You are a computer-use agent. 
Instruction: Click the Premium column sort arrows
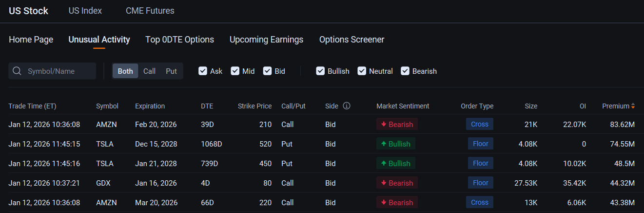tap(633, 106)
